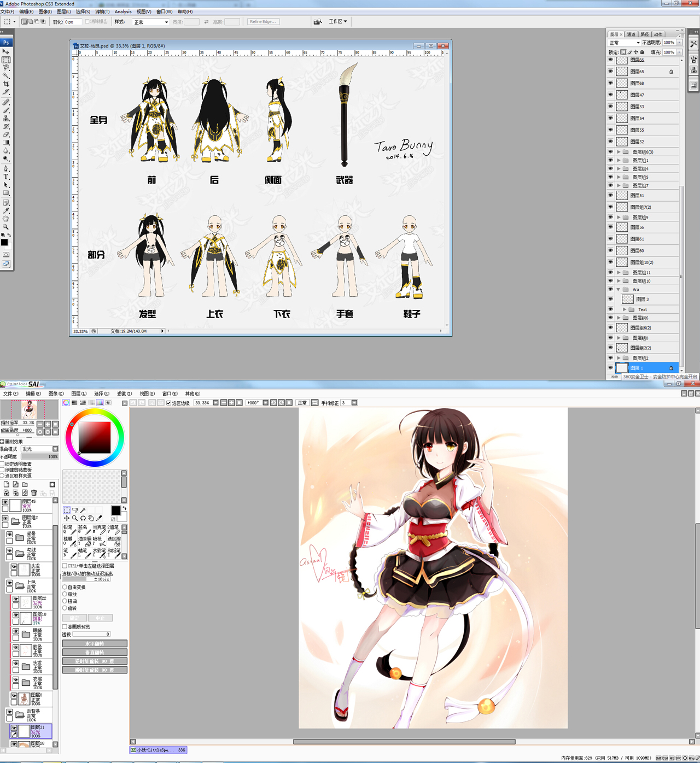Viewport: 700px width, 763px height.
Task: Click SAI's delete layer trash icon
Action: pyautogui.click(x=34, y=492)
